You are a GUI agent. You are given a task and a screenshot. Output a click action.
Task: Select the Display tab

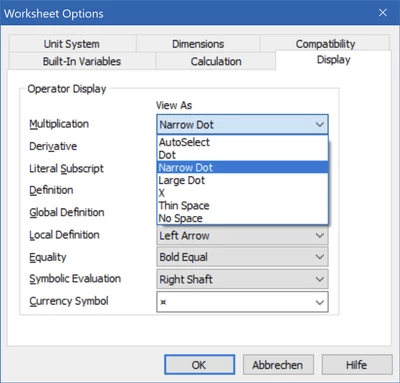coord(333,60)
